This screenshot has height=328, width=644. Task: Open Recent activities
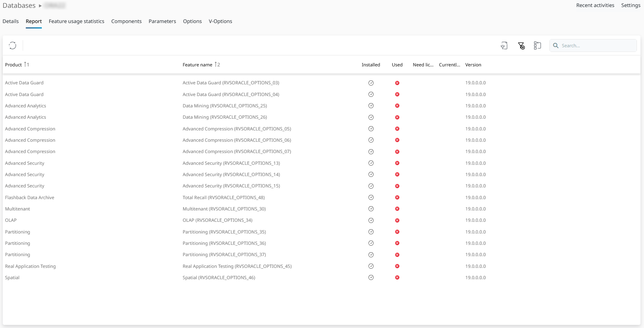[595, 5]
